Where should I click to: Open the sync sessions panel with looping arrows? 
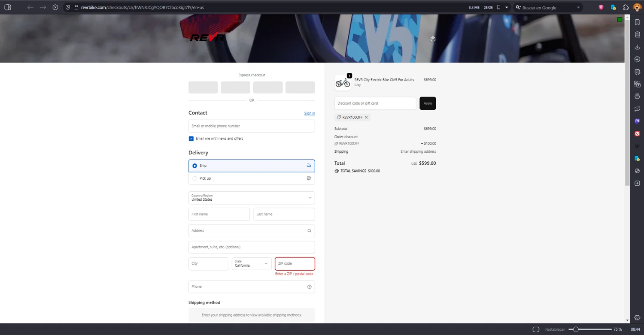click(637, 109)
